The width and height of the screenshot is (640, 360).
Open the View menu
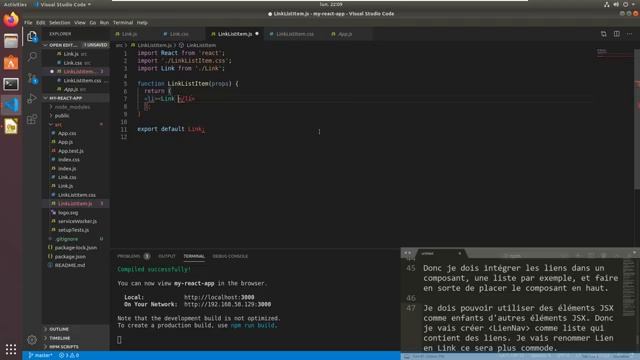click(80, 22)
